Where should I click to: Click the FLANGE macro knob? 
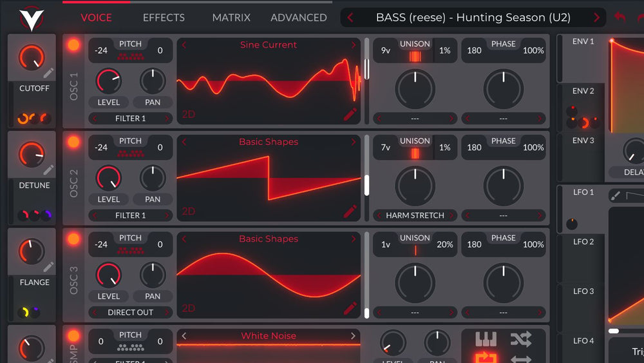coord(31,251)
